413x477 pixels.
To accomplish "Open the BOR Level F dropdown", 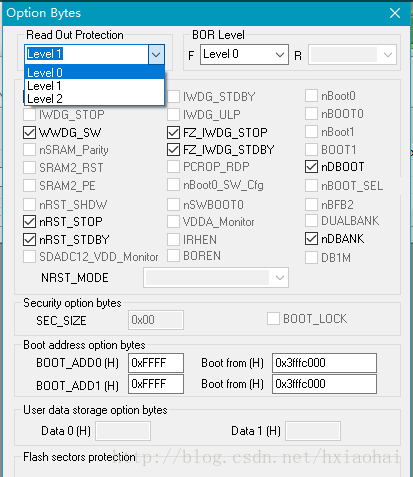I will point(244,54).
